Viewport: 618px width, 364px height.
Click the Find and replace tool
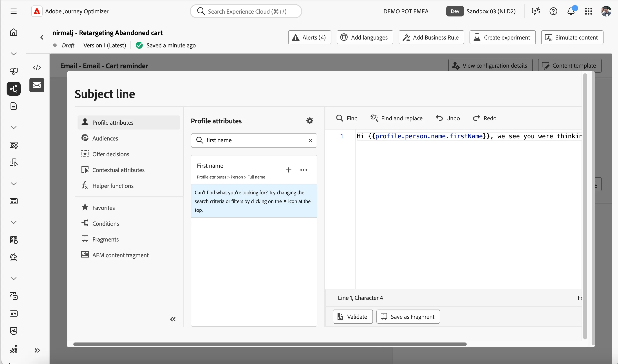396,118
